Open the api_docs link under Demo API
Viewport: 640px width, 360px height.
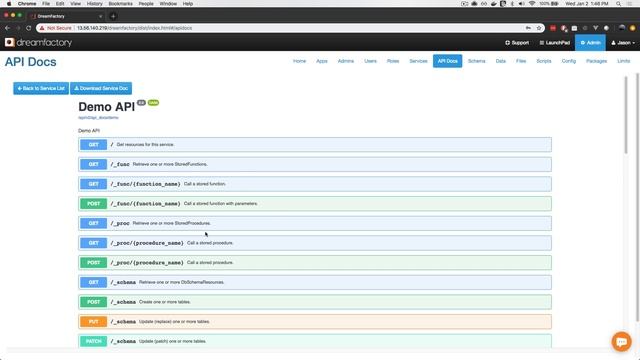pos(98,118)
